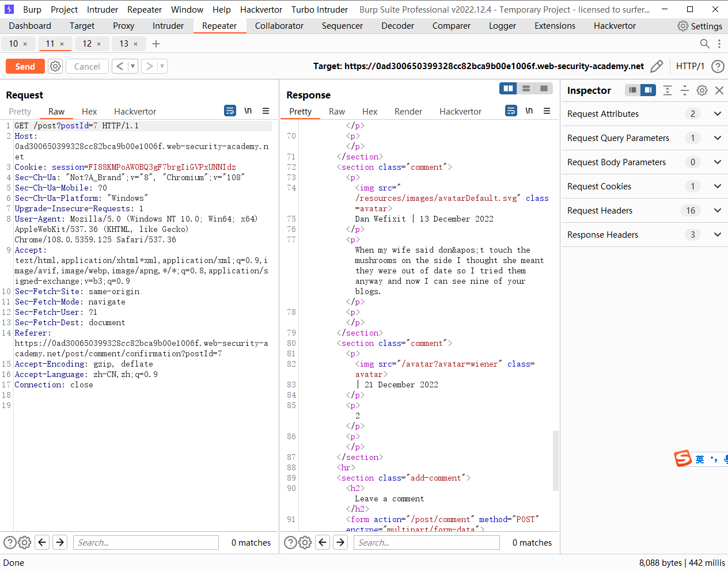
Task: Close the Inspector panel
Action: [x=719, y=90]
